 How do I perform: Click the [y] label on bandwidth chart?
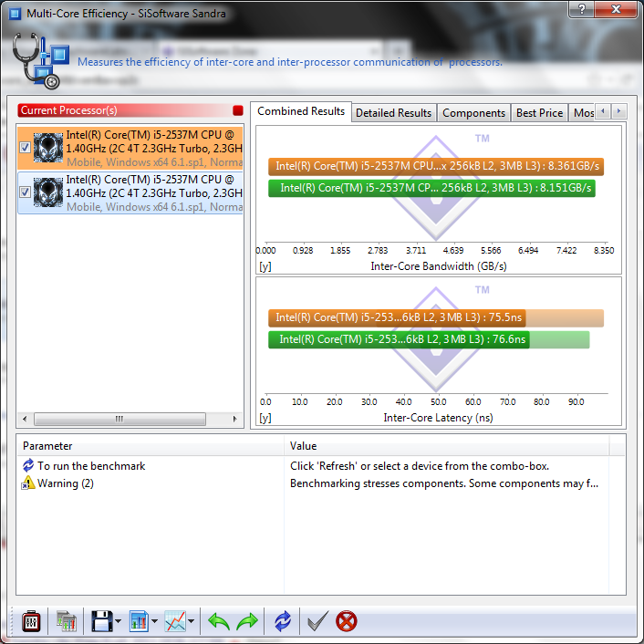265,266
